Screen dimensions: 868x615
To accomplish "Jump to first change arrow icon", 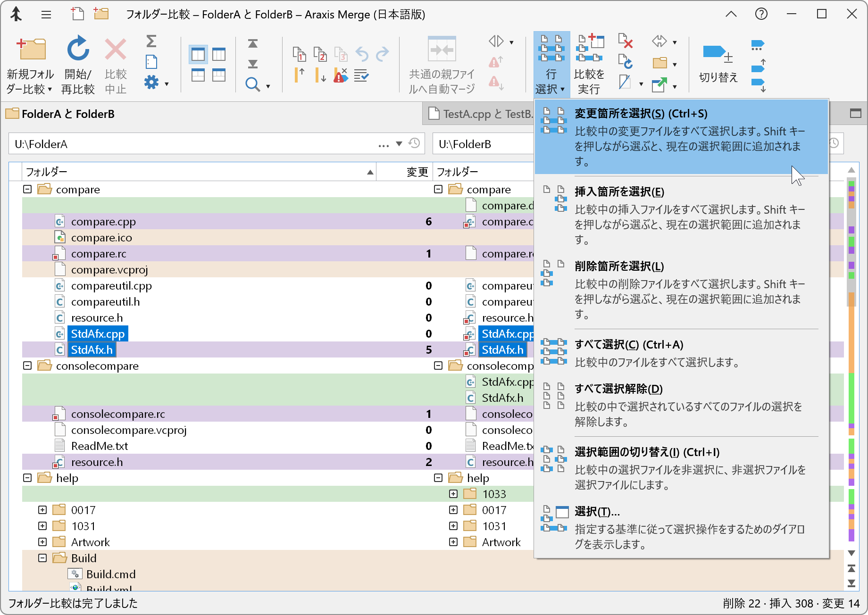I will pos(253,44).
